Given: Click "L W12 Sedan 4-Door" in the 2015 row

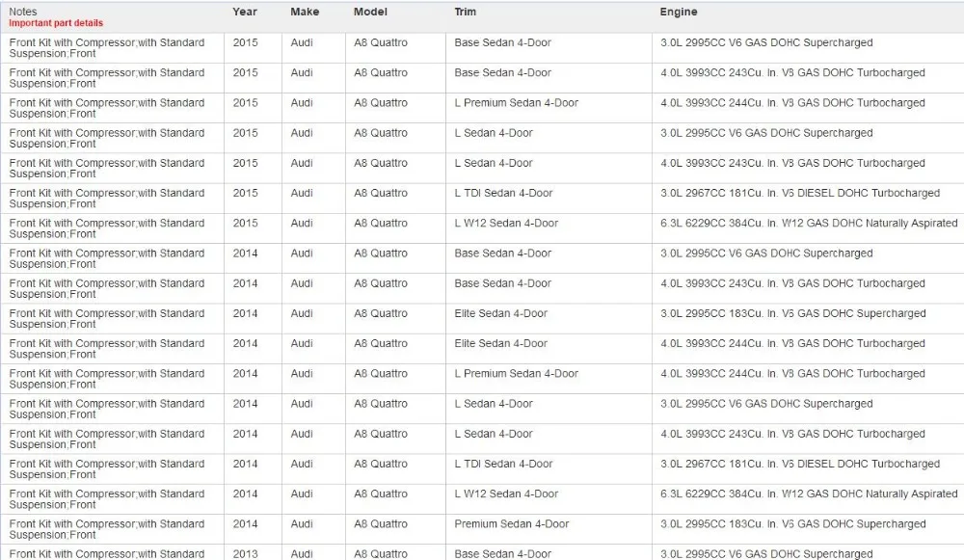Looking at the screenshot, I should click(507, 224).
